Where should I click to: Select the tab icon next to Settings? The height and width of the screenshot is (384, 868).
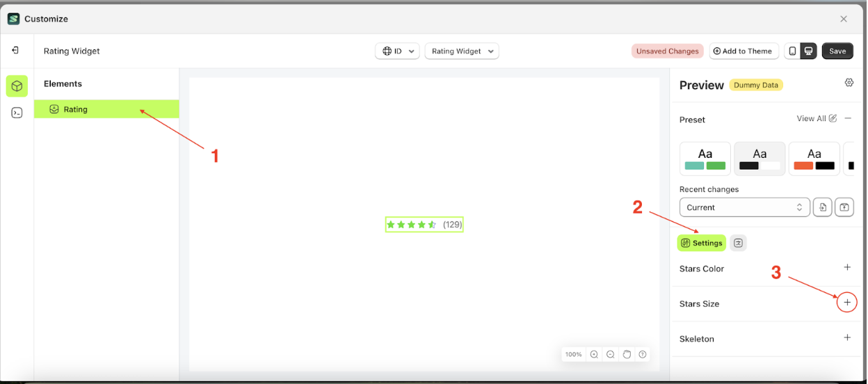point(739,243)
